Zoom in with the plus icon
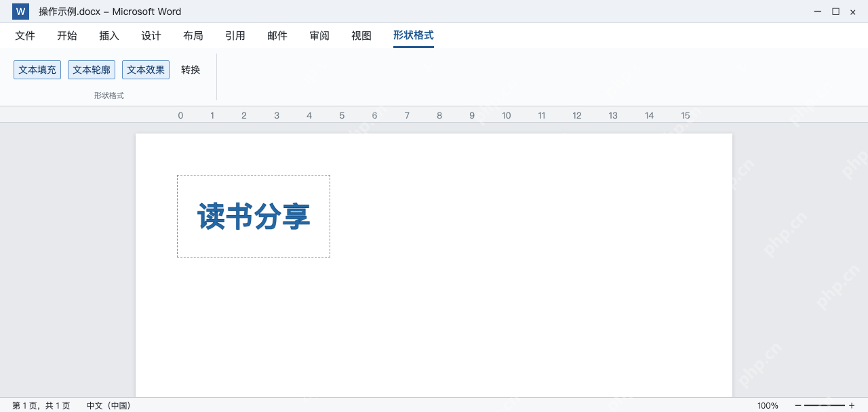 tap(852, 405)
